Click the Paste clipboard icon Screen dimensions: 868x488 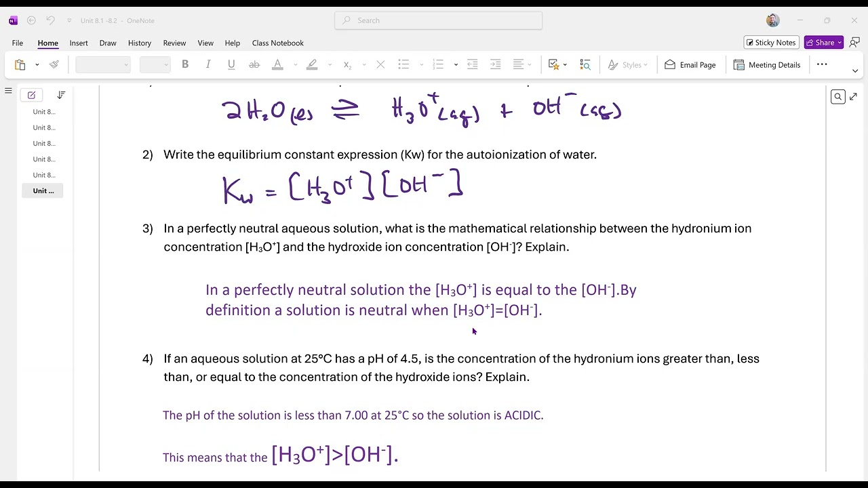[20, 65]
